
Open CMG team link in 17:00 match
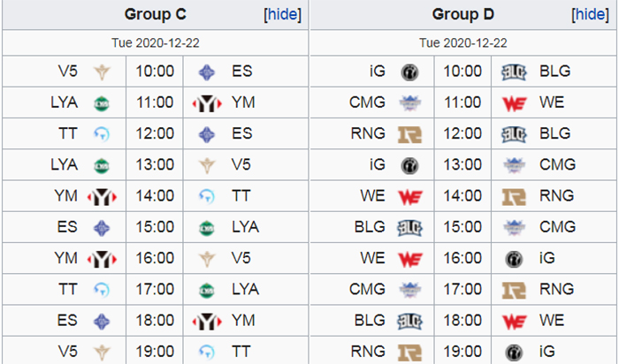coord(367,289)
